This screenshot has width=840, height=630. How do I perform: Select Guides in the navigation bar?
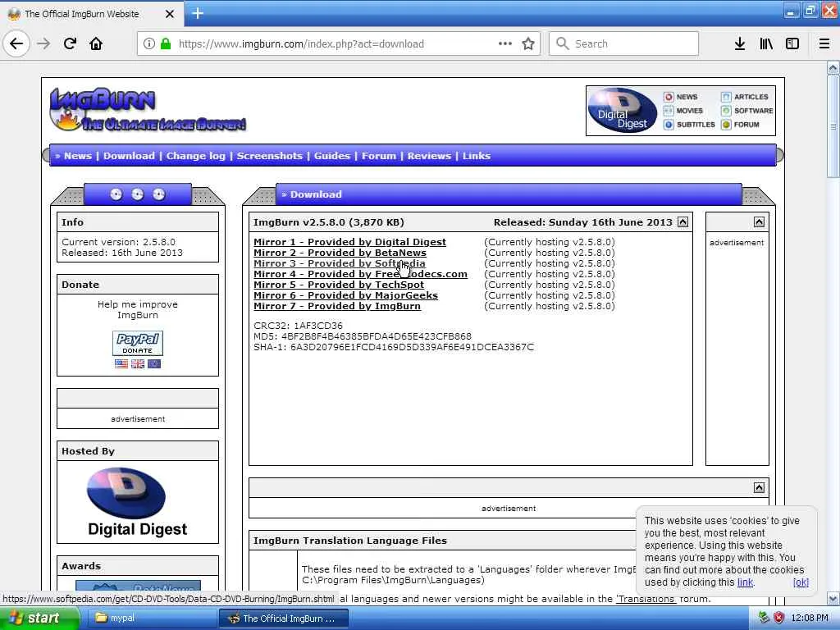coord(331,156)
